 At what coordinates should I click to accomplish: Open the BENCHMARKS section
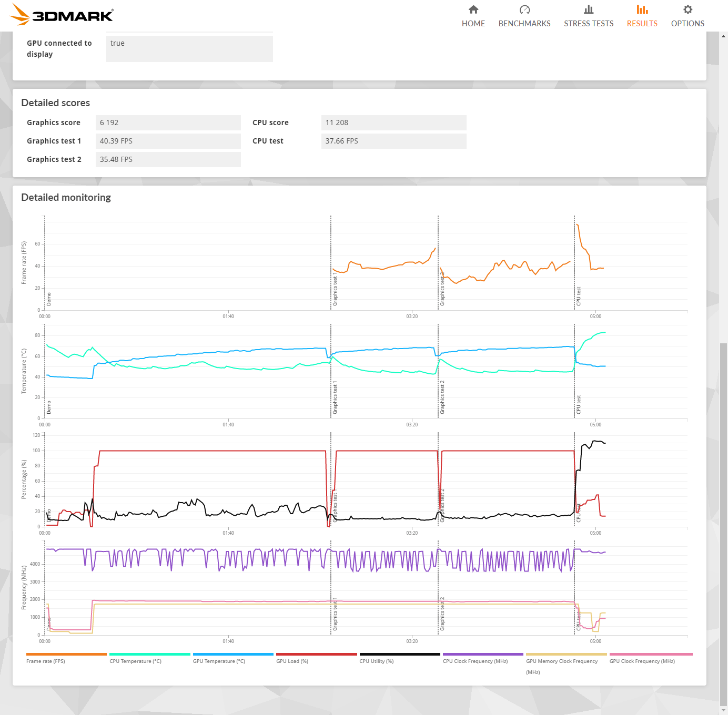[x=524, y=16]
